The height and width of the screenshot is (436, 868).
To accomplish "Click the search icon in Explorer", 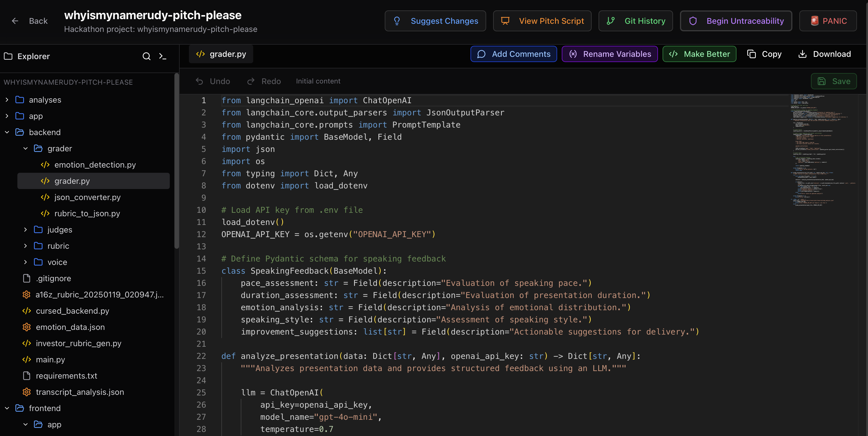I will click(x=146, y=56).
